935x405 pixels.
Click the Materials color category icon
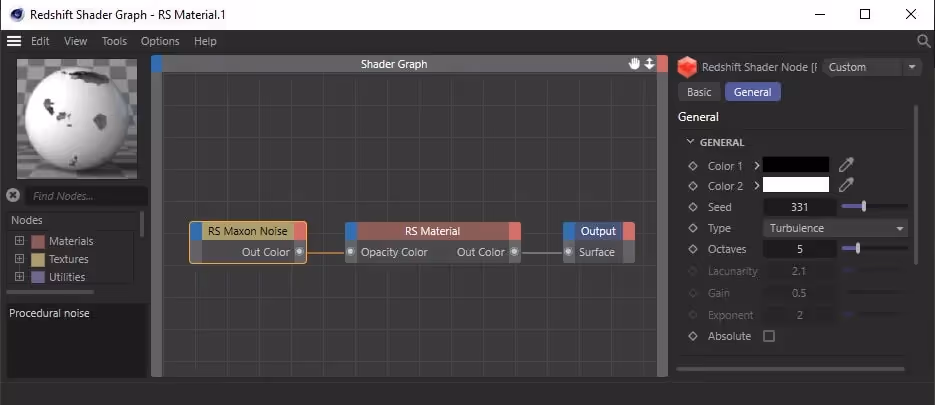pos(38,242)
